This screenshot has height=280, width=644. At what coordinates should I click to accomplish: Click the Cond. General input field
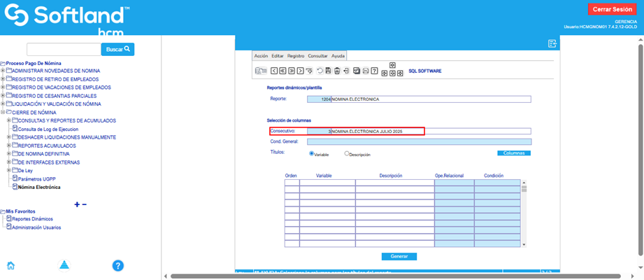point(418,141)
